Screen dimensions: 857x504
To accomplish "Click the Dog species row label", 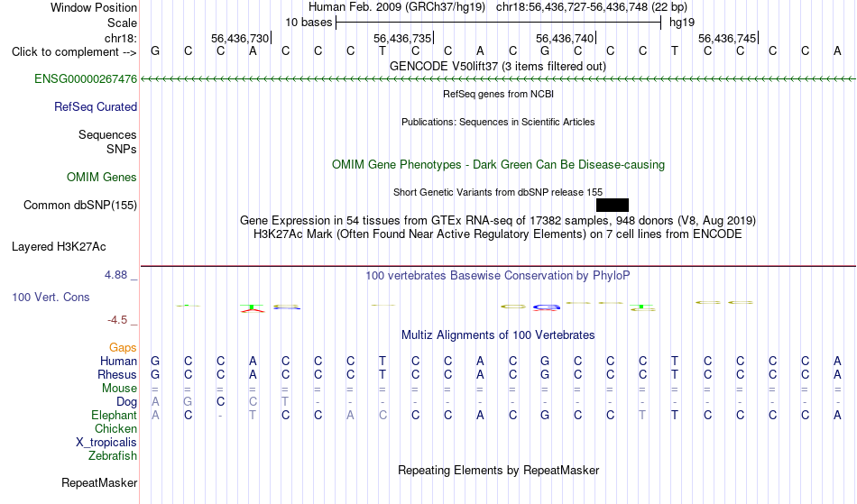I will click(x=127, y=402).
